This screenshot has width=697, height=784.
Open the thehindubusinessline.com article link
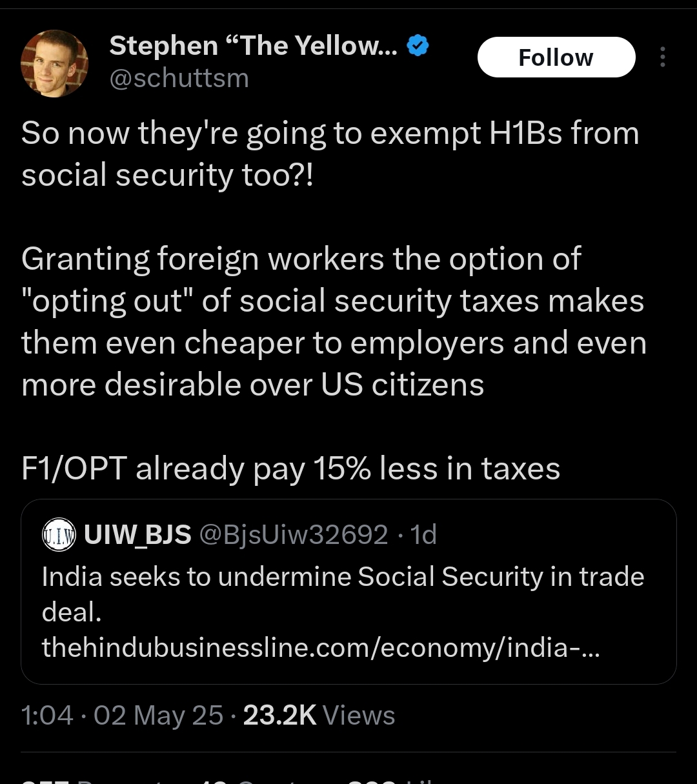(x=321, y=647)
